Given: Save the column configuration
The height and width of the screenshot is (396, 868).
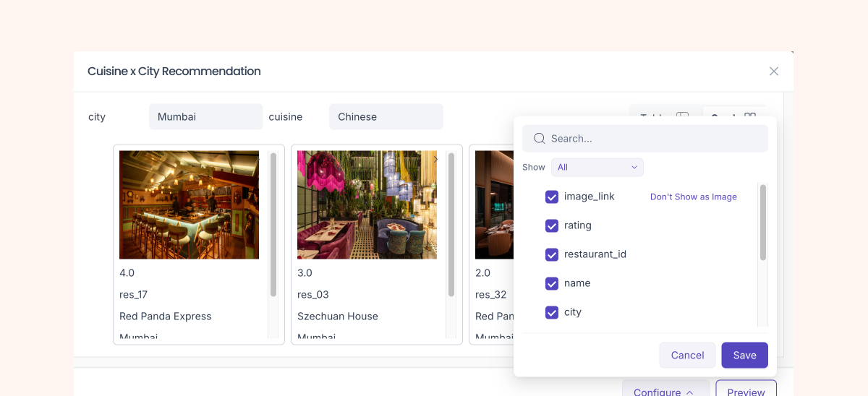Looking at the screenshot, I should point(744,355).
